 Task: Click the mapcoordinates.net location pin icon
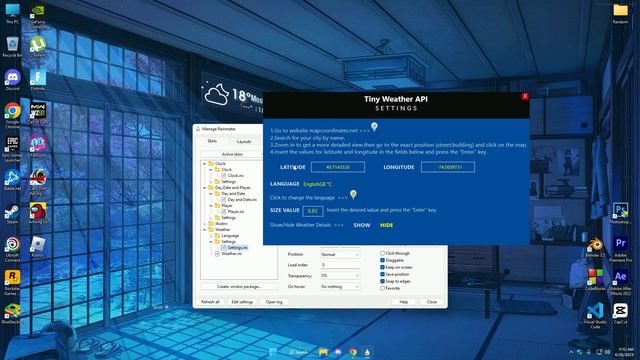374,127
